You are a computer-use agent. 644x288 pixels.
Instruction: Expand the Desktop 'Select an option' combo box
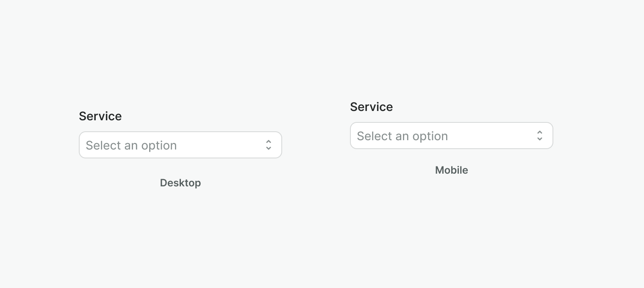pyautogui.click(x=180, y=145)
